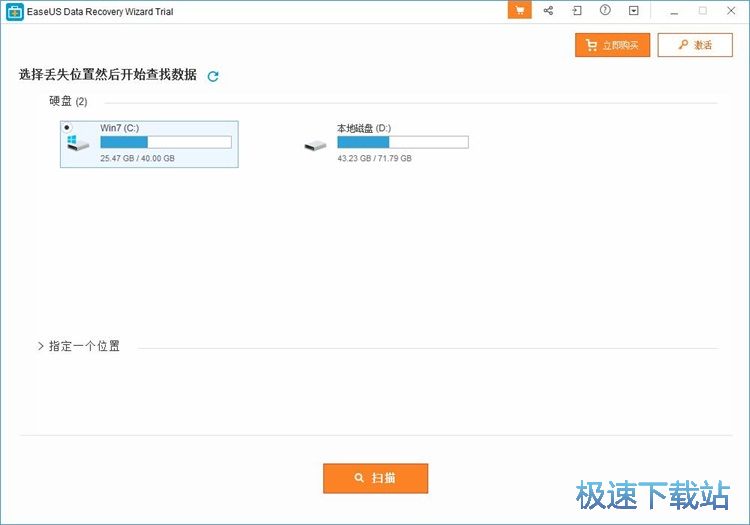The image size is (750, 525).
Task: Open the title bar dropdown menu icon
Action: click(x=634, y=11)
